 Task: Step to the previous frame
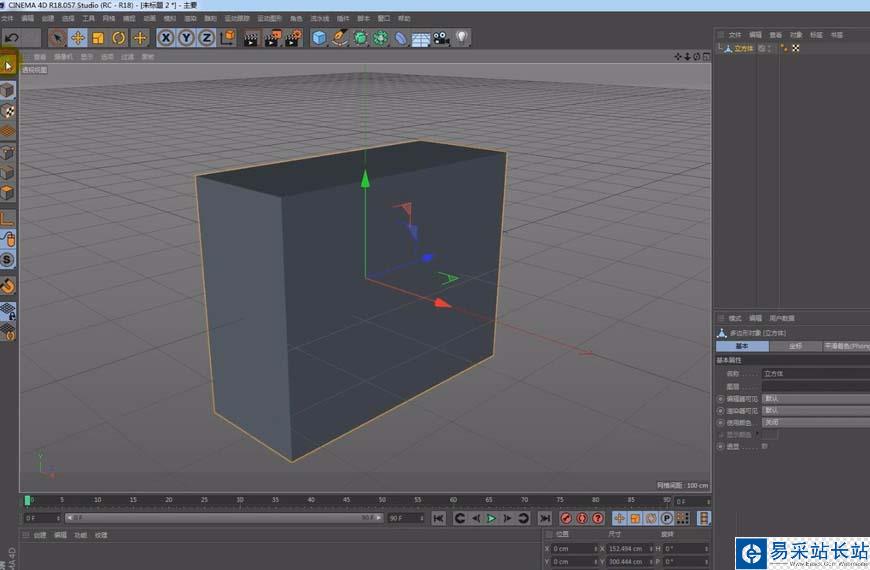[476, 518]
